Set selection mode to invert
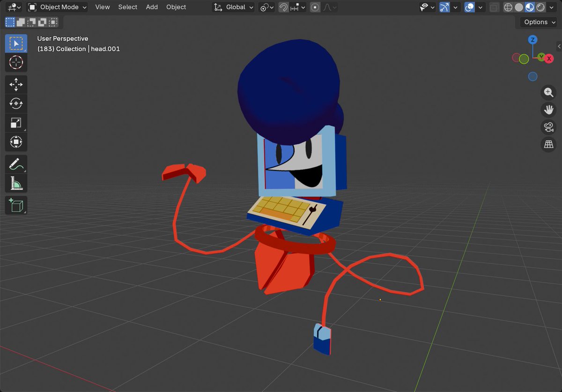The width and height of the screenshot is (562, 392). click(x=42, y=22)
